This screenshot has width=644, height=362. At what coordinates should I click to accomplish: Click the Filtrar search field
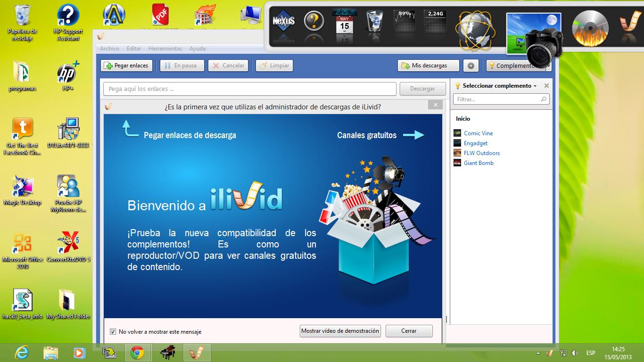coord(501,99)
